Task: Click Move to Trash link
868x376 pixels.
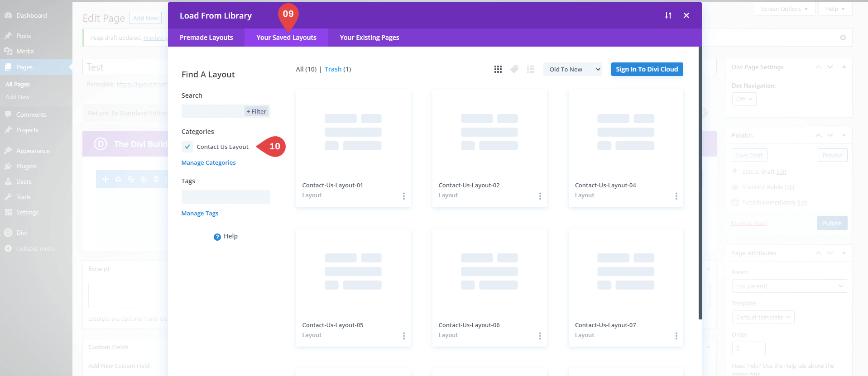Action: tap(749, 223)
